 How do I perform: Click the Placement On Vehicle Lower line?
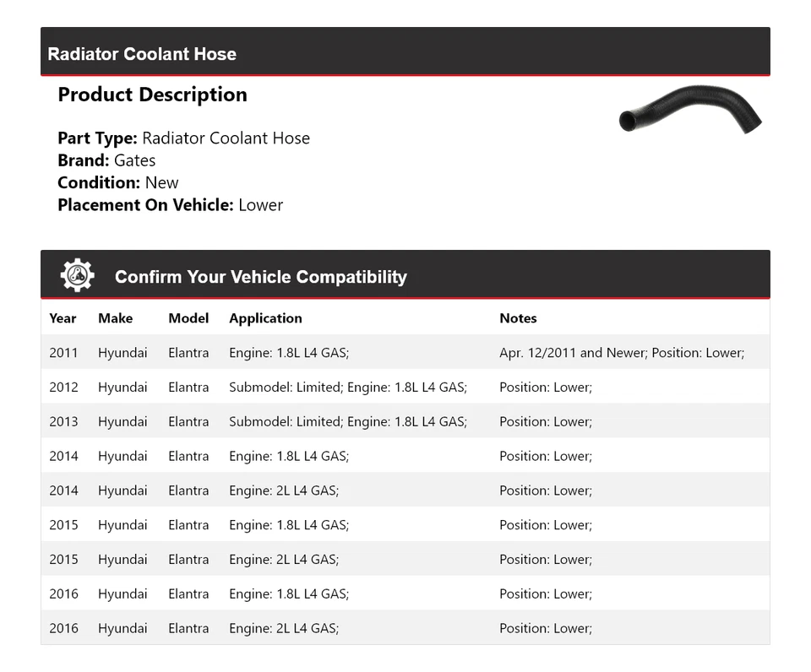click(170, 204)
